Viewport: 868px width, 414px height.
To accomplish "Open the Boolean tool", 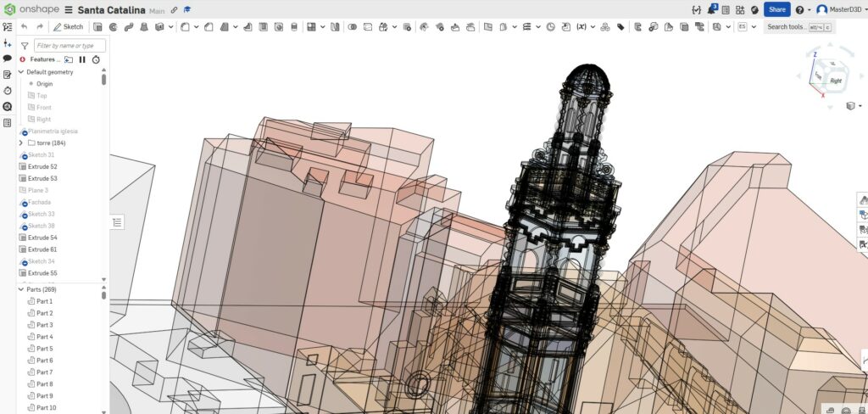I will [353, 26].
